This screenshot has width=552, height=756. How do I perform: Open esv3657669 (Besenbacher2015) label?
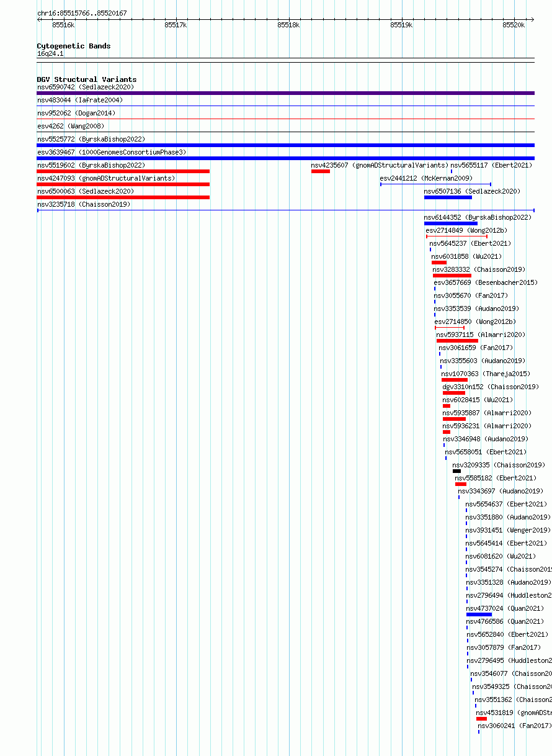point(486,282)
